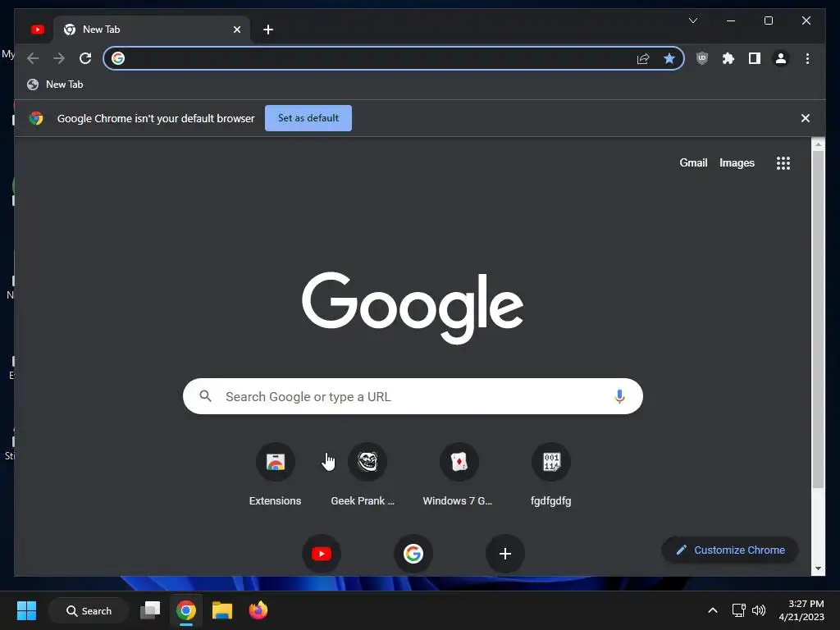
Task: Select the New Tab browser tab
Action: click(150, 30)
